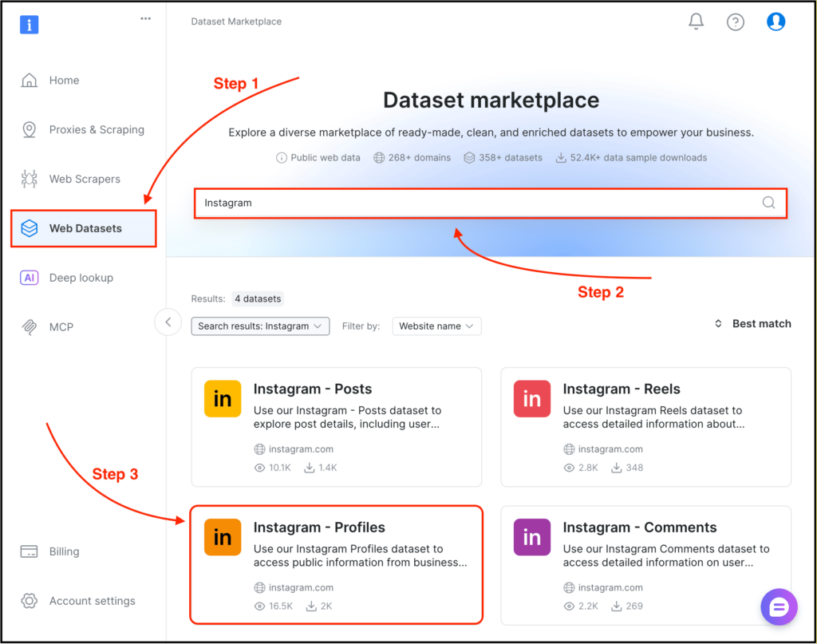Click the Web Datasets layers icon

coord(30,228)
